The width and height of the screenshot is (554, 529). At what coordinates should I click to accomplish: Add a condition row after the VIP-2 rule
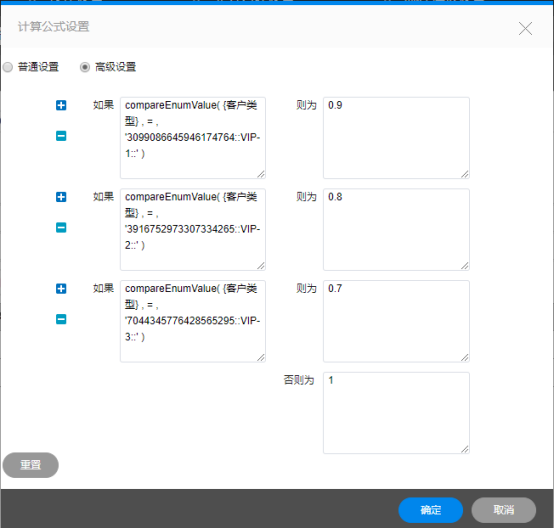(61, 197)
